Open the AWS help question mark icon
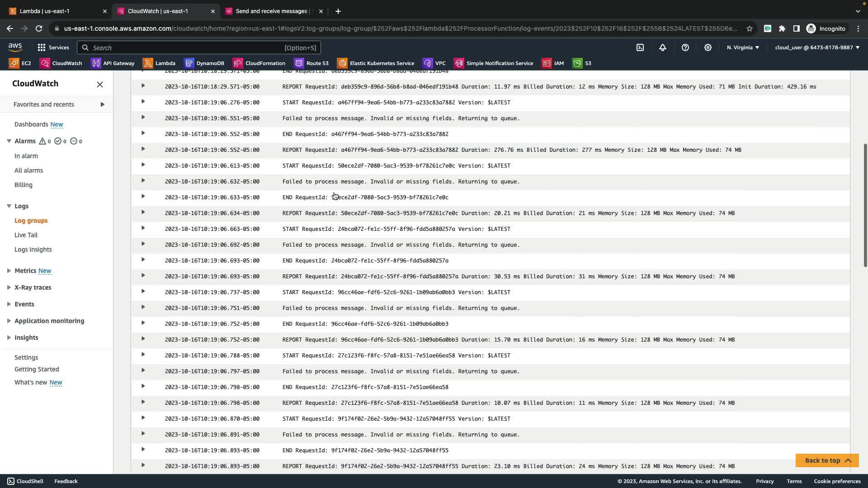The image size is (868, 488). (x=685, y=47)
